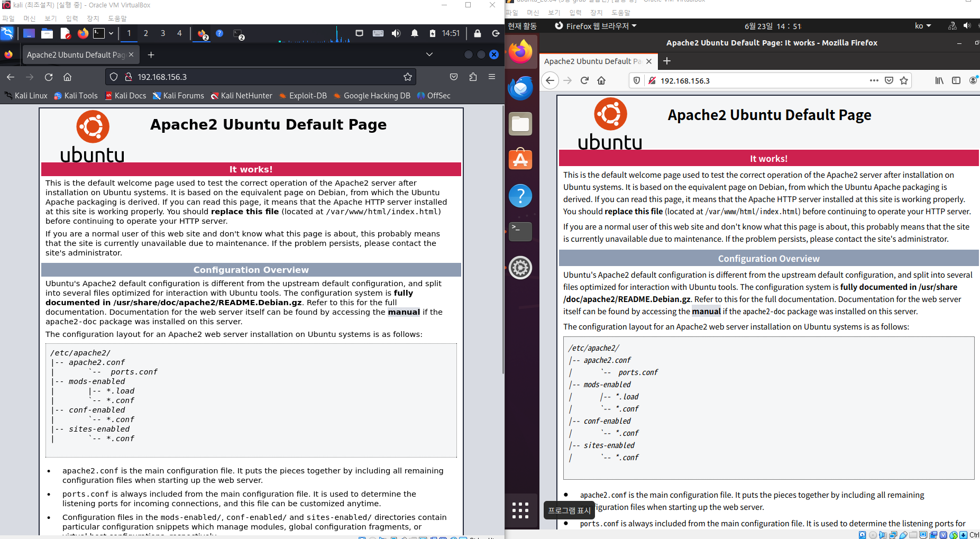Click the terminal taskbar button with badge 2
Screen dimensions: 980x539
tap(239, 34)
